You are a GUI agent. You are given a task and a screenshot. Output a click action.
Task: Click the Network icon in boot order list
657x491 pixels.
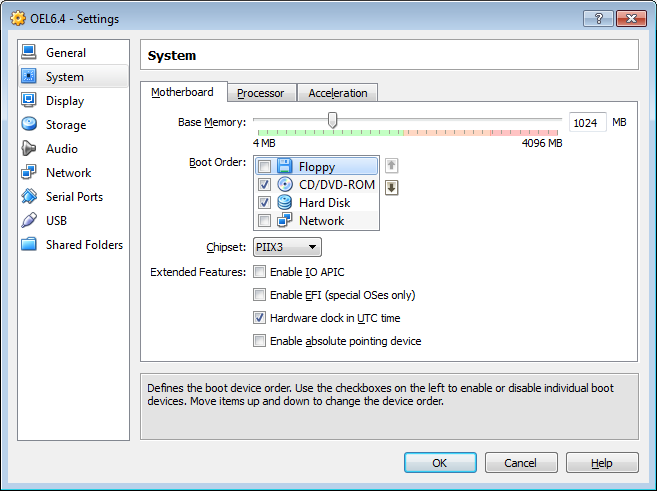[x=285, y=220]
